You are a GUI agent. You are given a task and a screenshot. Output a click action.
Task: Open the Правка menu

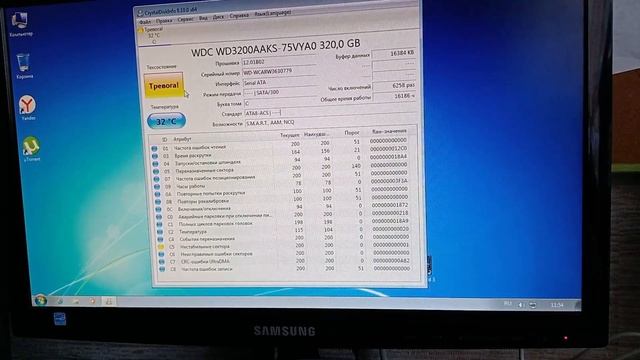164,20
